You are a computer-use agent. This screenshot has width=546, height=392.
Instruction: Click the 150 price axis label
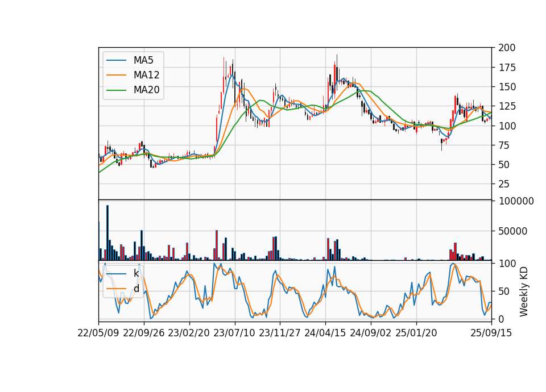tap(507, 87)
